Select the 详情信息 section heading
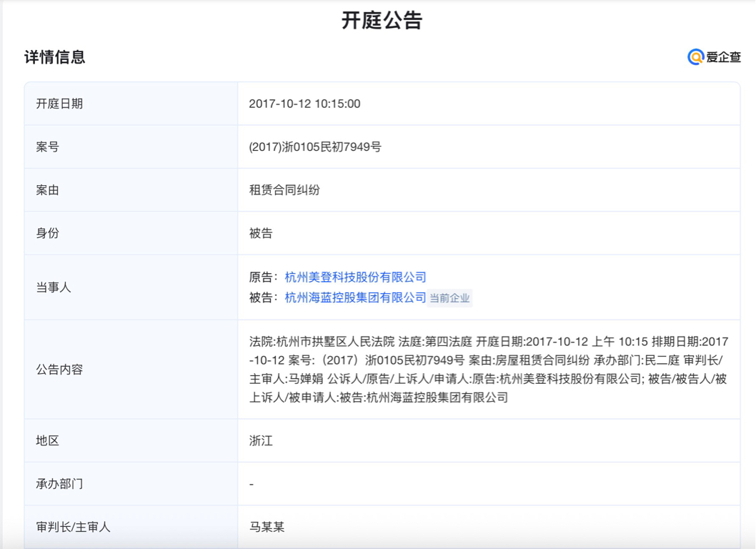The height and width of the screenshot is (549, 756). 55,57
